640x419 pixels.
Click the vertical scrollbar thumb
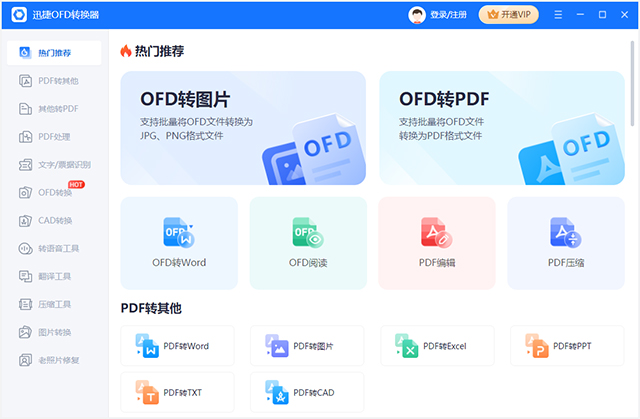(632, 84)
